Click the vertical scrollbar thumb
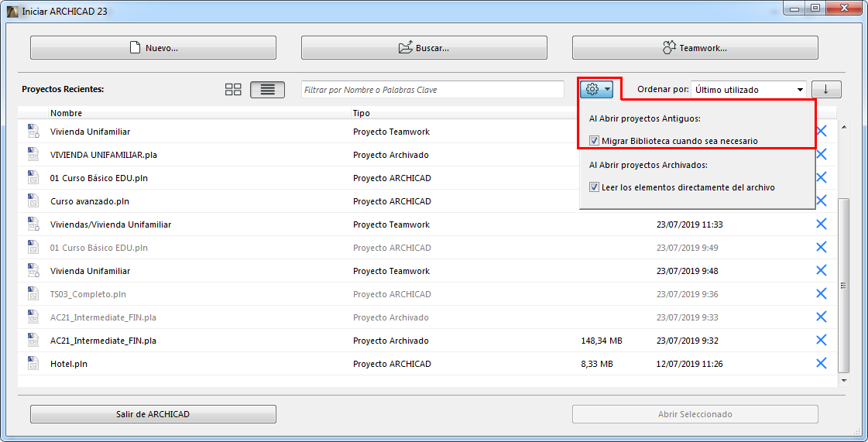 click(844, 286)
